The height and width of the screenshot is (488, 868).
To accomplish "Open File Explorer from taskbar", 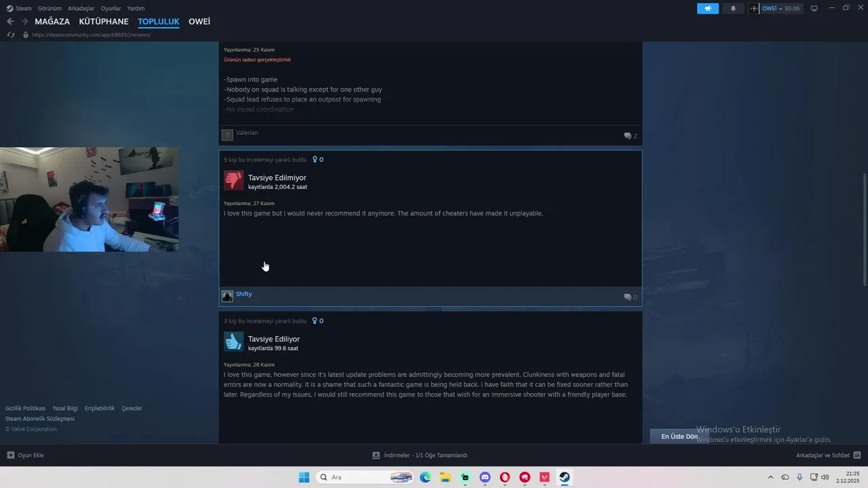I will pyautogui.click(x=445, y=477).
